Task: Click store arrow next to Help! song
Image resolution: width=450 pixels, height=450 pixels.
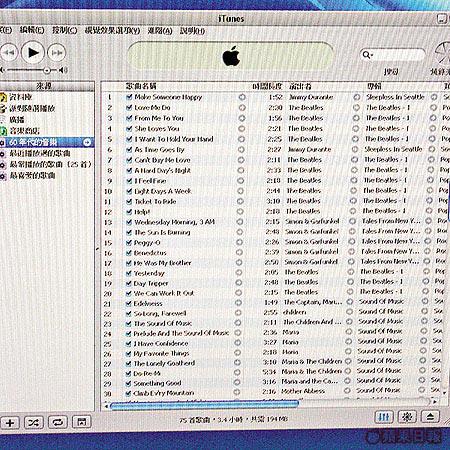Action: point(240,211)
